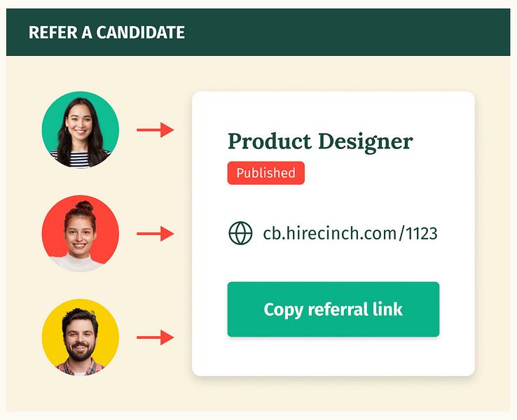This screenshot has height=420, width=517.
Task: Click the red arrow next to the green avatar
Action: (x=156, y=129)
